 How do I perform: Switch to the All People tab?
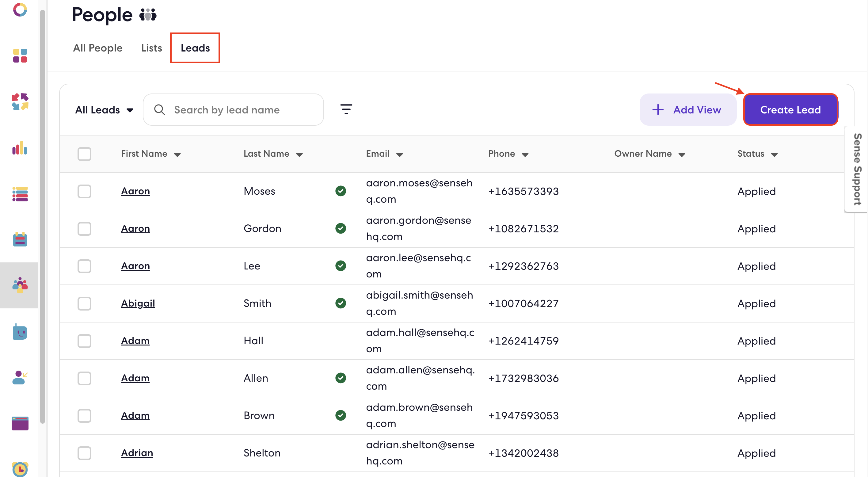[x=98, y=48]
